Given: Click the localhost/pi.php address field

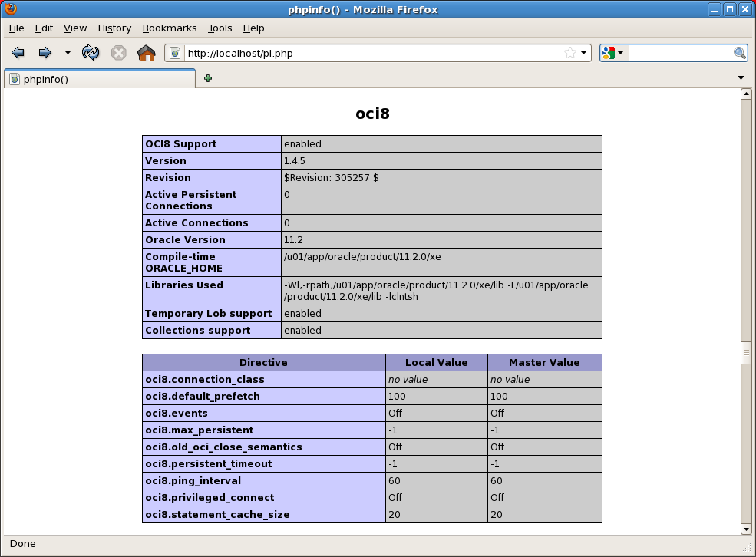Looking at the screenshot, I should coord(368,53).
